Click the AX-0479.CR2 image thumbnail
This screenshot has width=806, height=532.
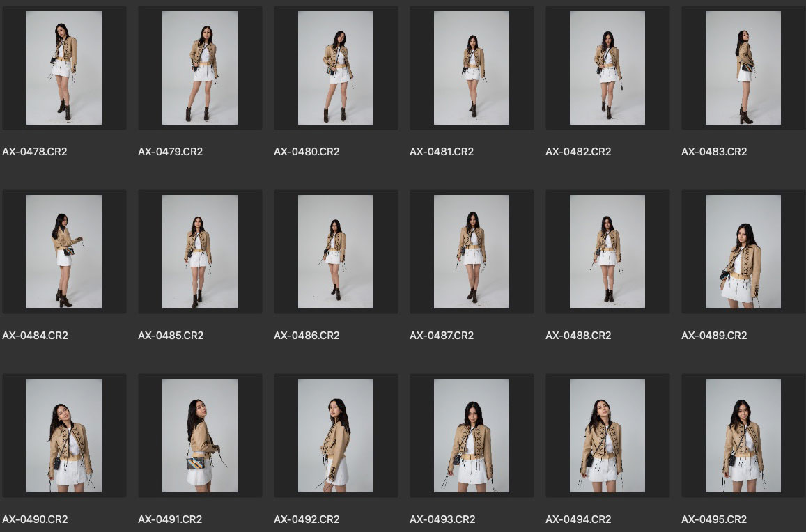coord(200,68)
